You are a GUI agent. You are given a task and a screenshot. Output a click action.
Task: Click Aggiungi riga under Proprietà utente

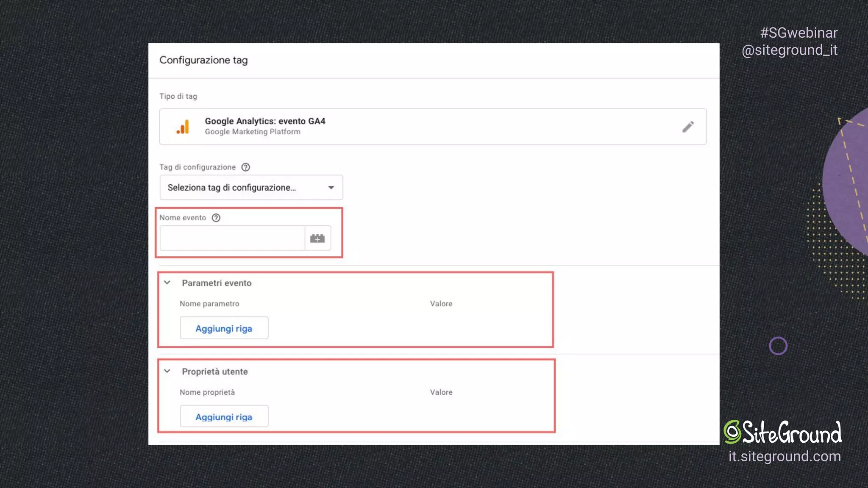point(224,417)
